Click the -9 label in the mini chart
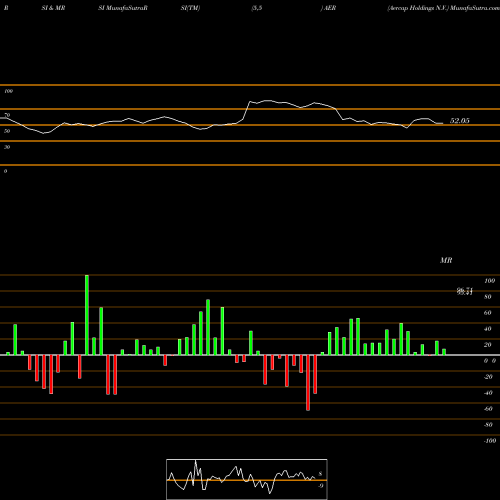The width and height of the screenshot is (500, 500). [320, 486]
